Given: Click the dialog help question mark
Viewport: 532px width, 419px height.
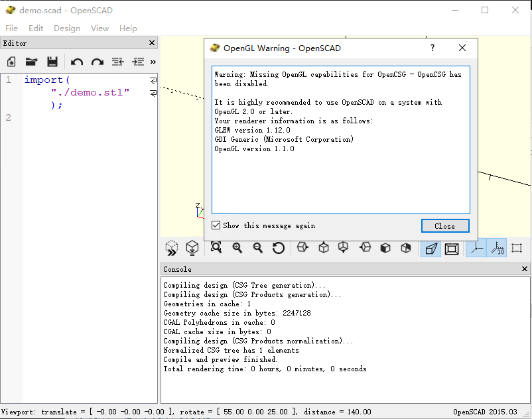Looking at the screenshot, I should 432,48.
